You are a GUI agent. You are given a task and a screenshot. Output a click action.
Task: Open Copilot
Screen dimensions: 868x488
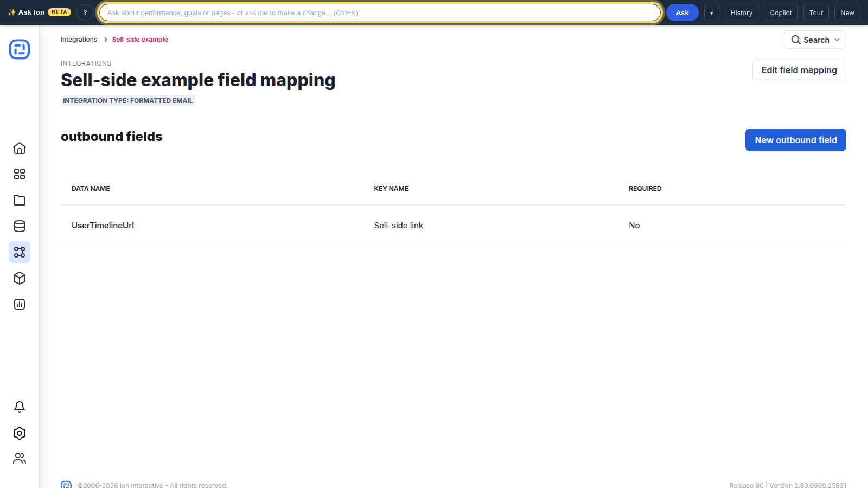pyautogui.click(x=781, y=12)
